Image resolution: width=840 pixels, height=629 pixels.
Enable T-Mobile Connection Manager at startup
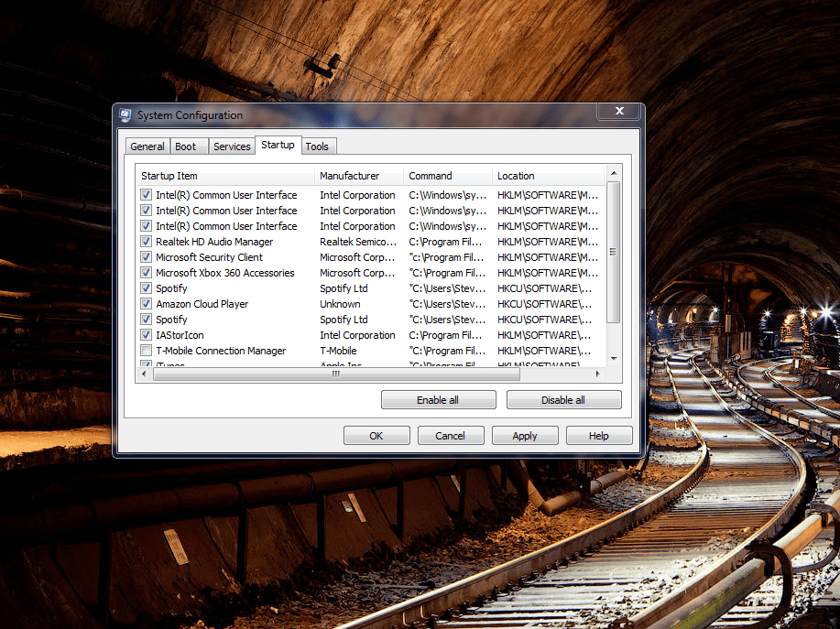click(146, 351)
